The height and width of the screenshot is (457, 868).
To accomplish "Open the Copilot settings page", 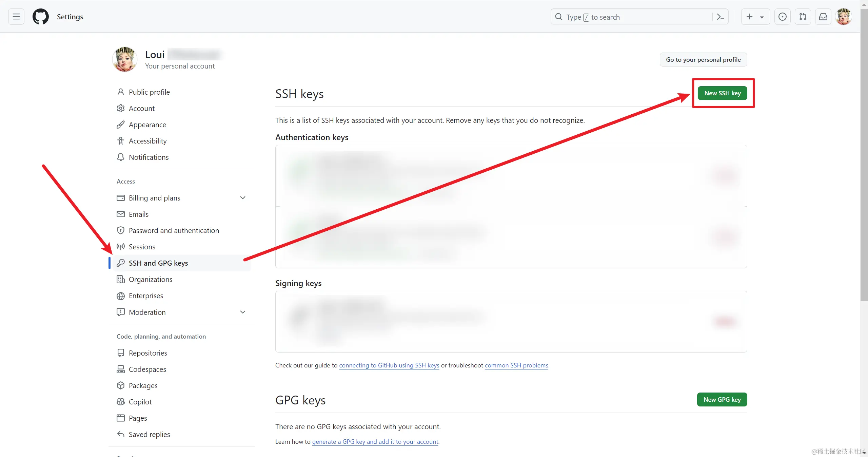I will (x=140, y=402).
